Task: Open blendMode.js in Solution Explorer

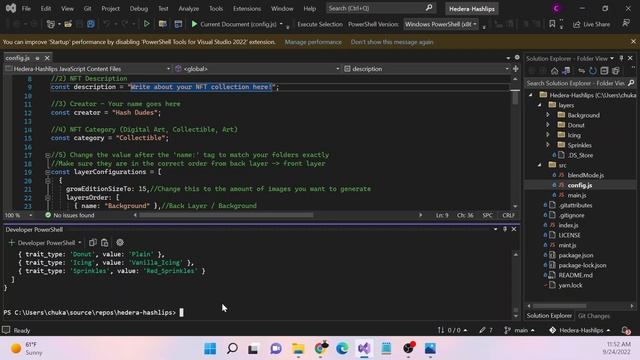Action: point(586,175)
